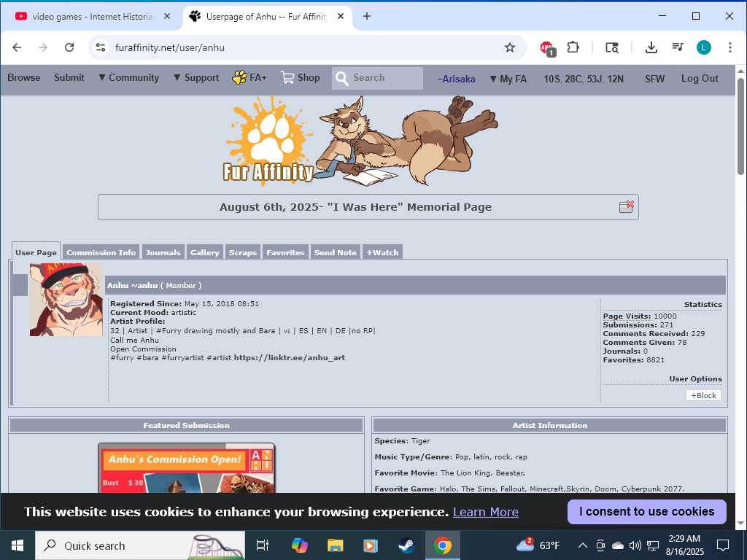Open a new browser tab
Screen dimensions: 747x560
366,16
